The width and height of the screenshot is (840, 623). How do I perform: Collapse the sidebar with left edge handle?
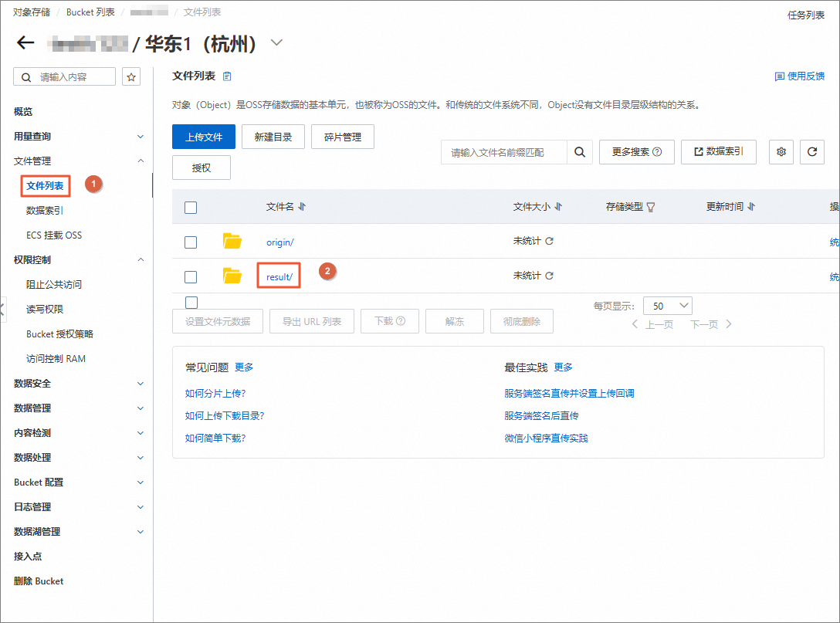[x=2, y=309]
